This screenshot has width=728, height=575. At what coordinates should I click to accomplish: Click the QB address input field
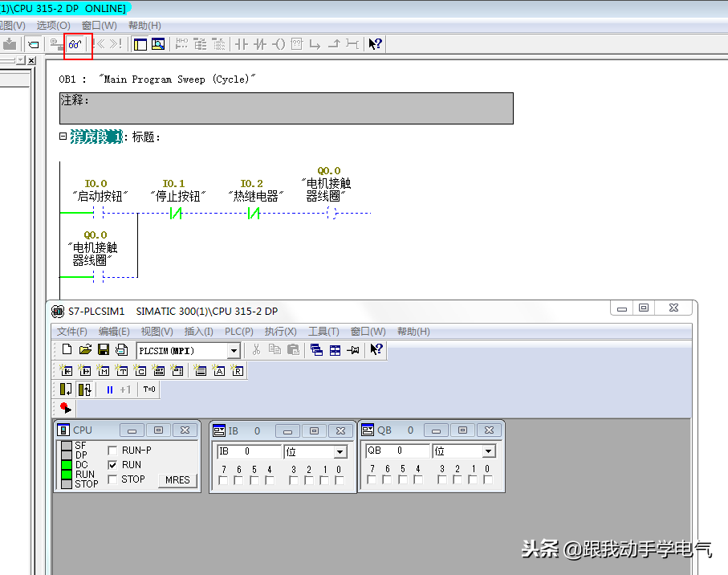397,451
